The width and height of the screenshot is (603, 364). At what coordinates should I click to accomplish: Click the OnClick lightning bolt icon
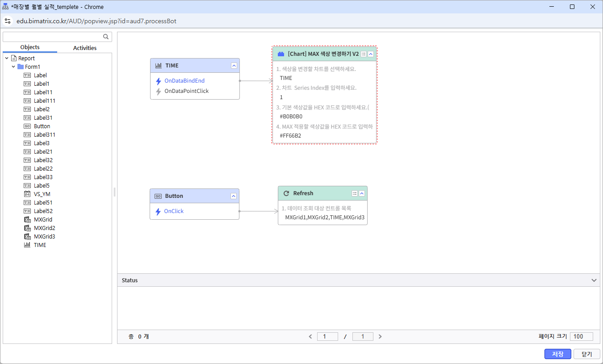point(158,212)
